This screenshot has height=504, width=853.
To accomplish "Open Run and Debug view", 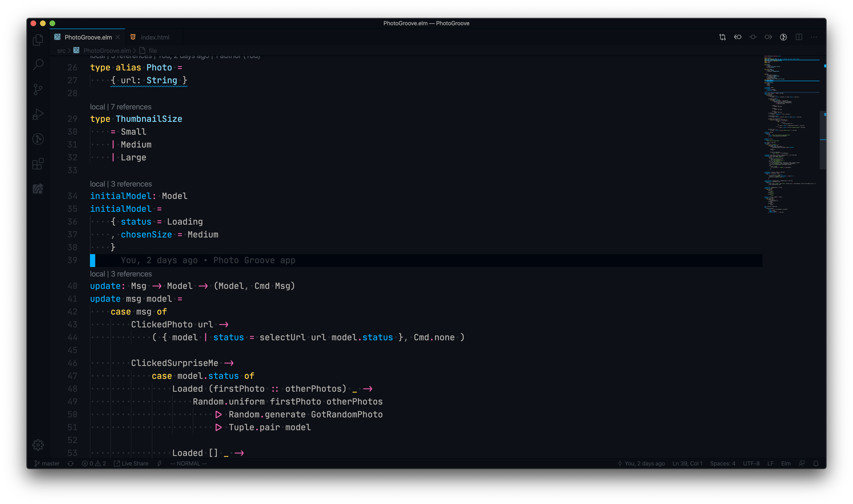I will [38, 114].
